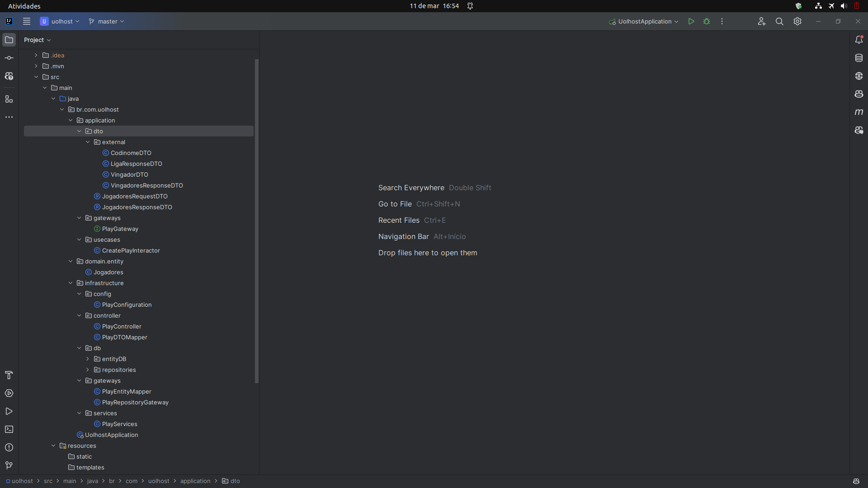The height and width of the screenshot is (488, 868).
Task: Open the Commit tool window
Action: coord(9,58)
